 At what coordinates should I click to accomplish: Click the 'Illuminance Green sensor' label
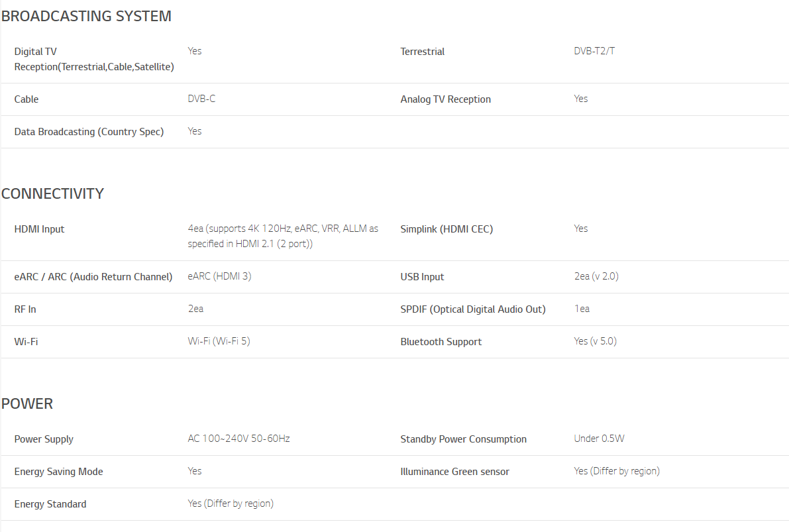pos(455,472)
